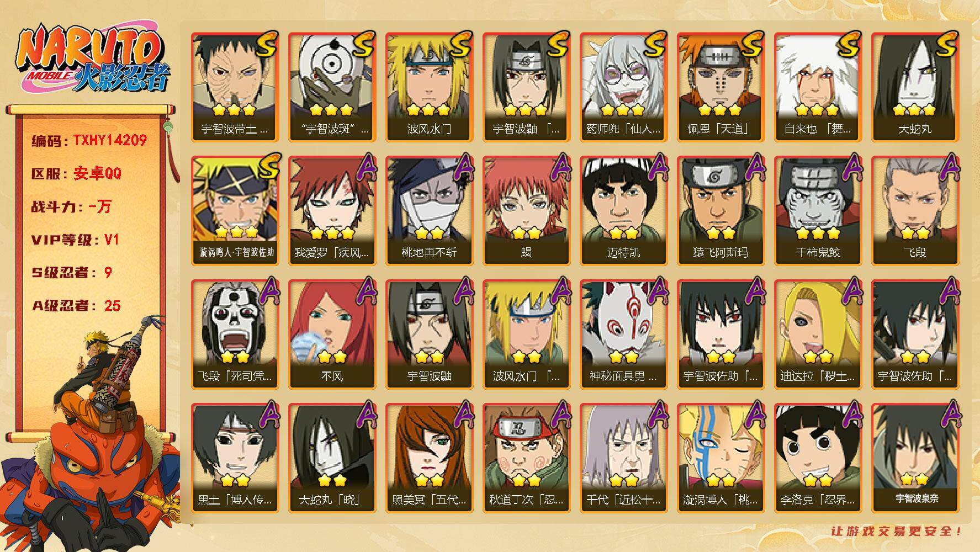Select the 照美冥「五代」 ninja card
The height and width of the screenshot is (552, 980).
[429, 458]
